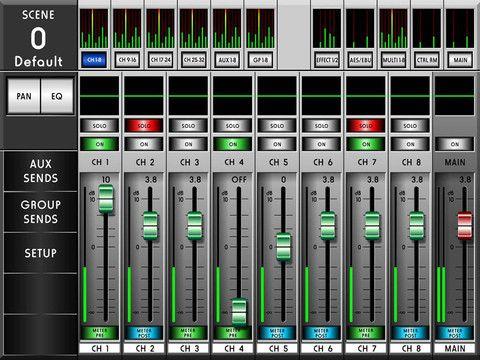The width and height of the screenshot is (480, 360).
Task: Click the CH 6 fader knob
Action: tap(328, 225)
